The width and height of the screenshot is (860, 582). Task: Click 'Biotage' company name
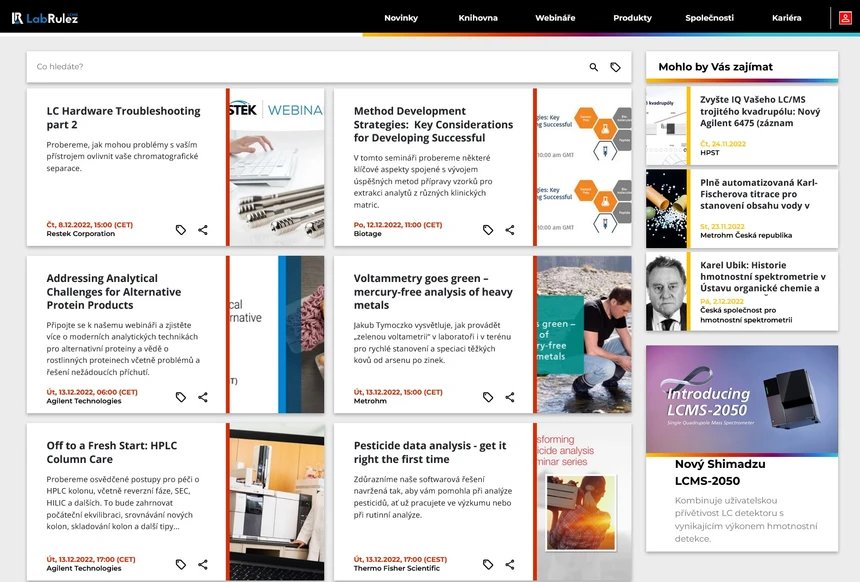pyautogui.click(x=367, y=234)
